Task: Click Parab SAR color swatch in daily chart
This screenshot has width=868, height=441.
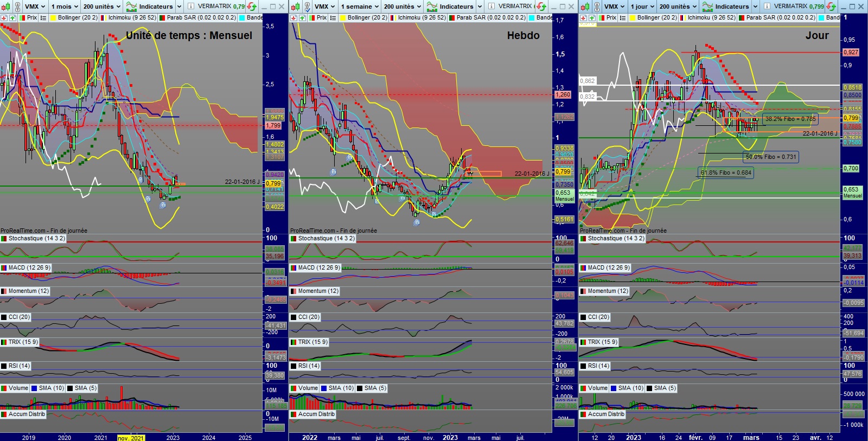Action: (741, 17)
